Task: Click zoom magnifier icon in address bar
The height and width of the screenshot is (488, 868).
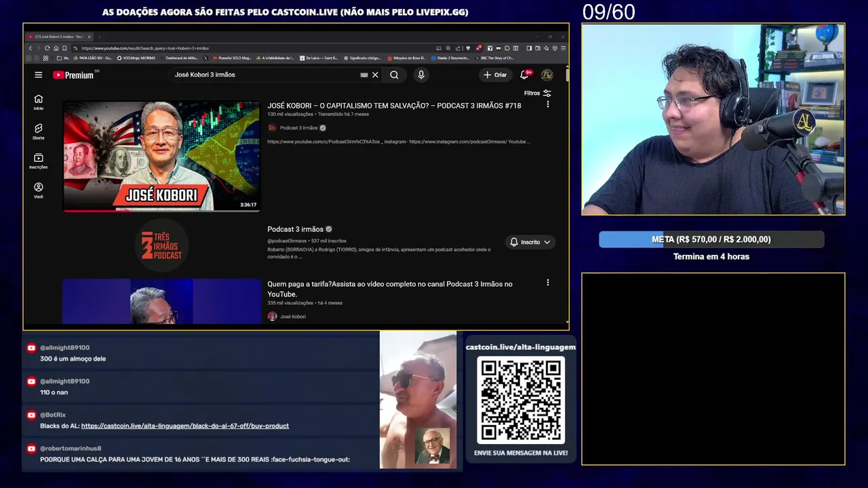Action: [x=448, y=48]
